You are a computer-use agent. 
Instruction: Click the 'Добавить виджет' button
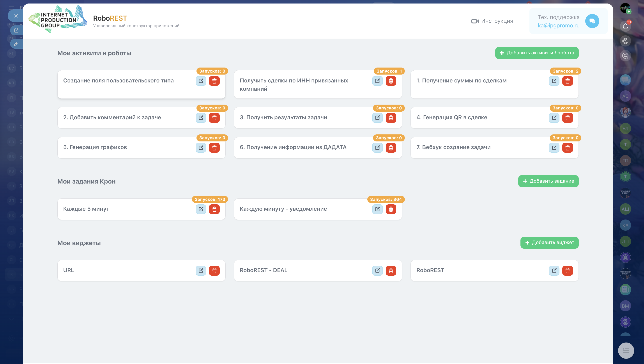(x=549, y=243)
